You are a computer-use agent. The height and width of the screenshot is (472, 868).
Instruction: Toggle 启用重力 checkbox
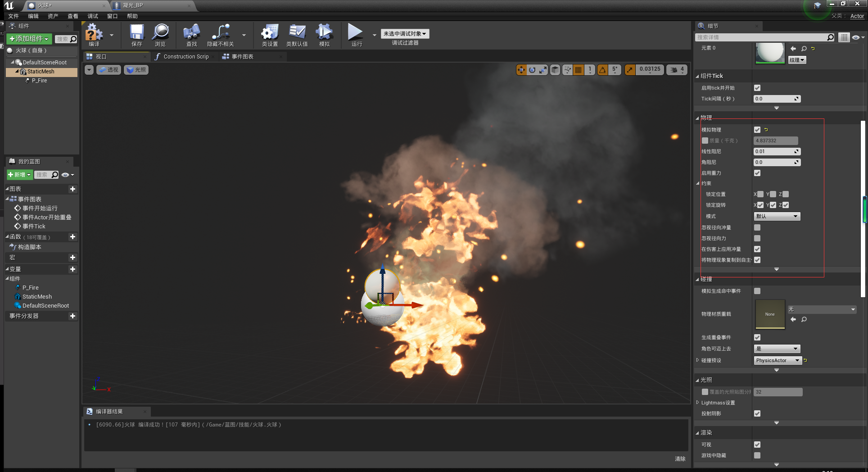pos(757,173)
